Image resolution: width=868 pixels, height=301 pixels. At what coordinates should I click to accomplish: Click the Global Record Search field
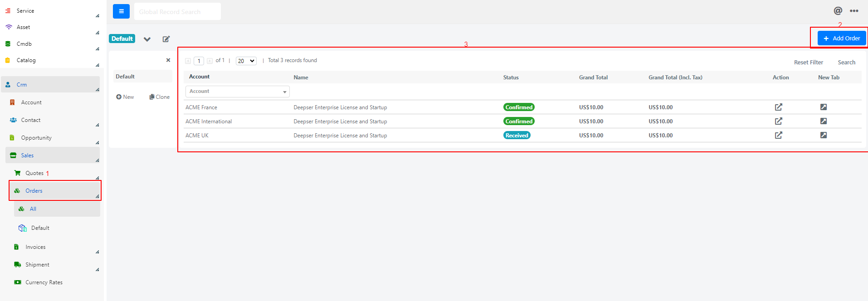coord(177,11)
